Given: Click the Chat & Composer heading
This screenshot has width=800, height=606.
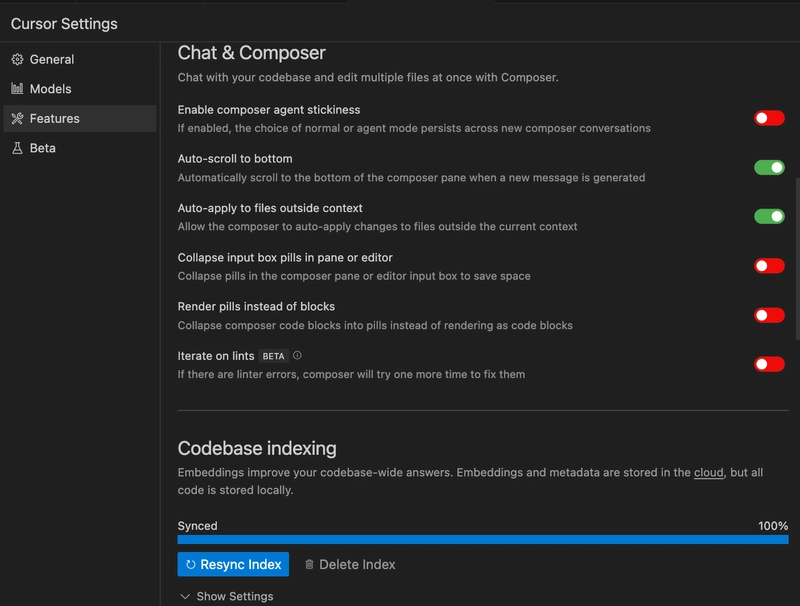Looking at the screenshot, I should (x=252, y=53).
